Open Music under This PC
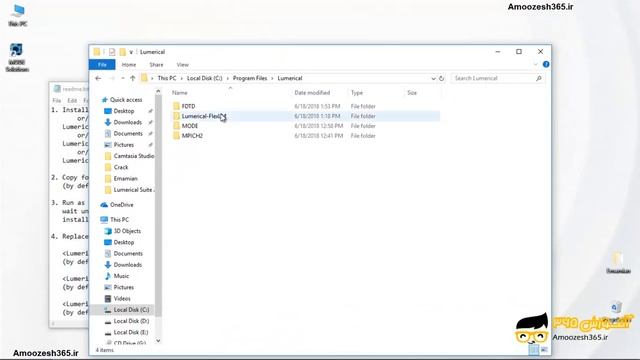Viewport: 640px width, 360px height. coord(121,276)
